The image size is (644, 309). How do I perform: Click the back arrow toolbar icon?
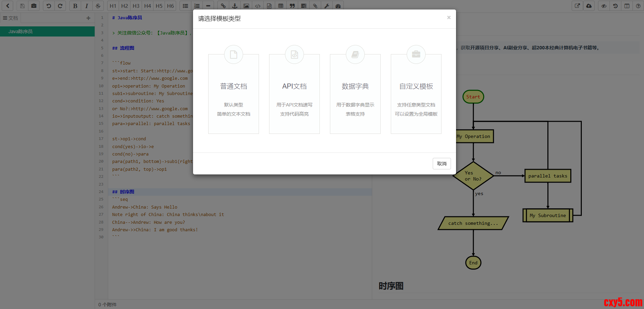[7, 6]
